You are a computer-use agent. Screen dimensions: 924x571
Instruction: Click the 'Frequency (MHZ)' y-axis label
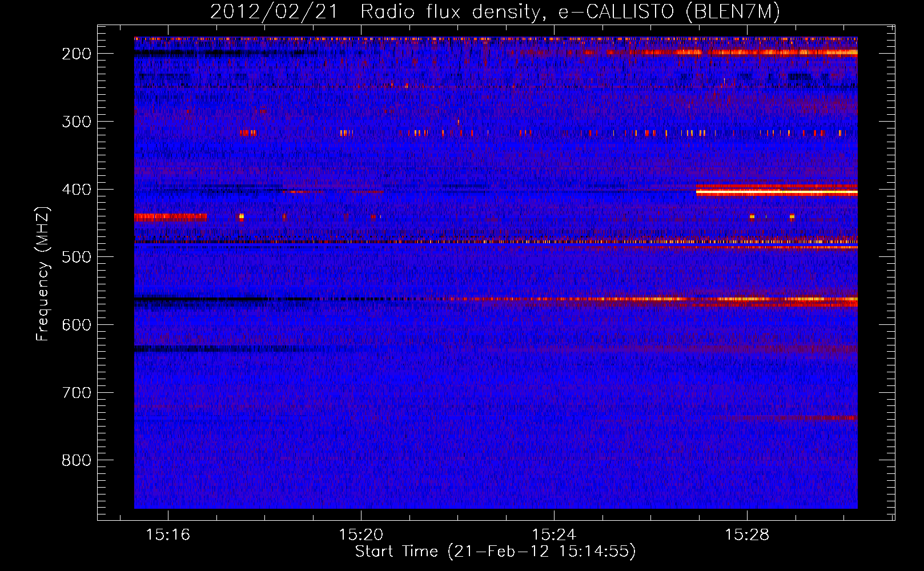43,274
